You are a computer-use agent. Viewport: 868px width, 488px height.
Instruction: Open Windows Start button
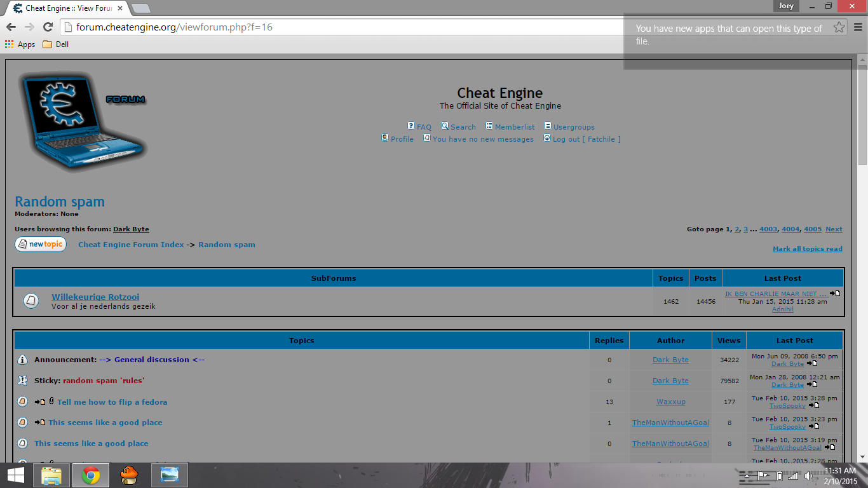click(x=16, y=475)
